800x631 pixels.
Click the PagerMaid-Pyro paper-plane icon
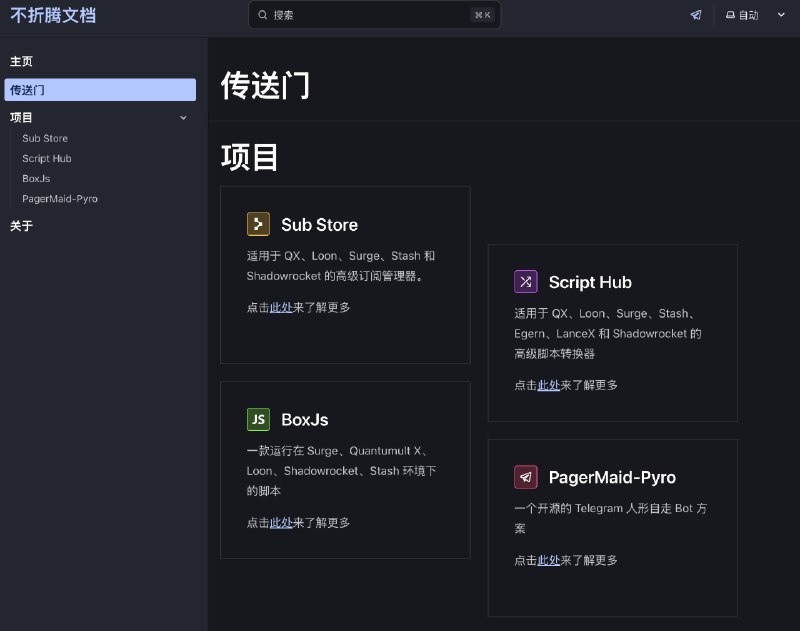(526, 477)
